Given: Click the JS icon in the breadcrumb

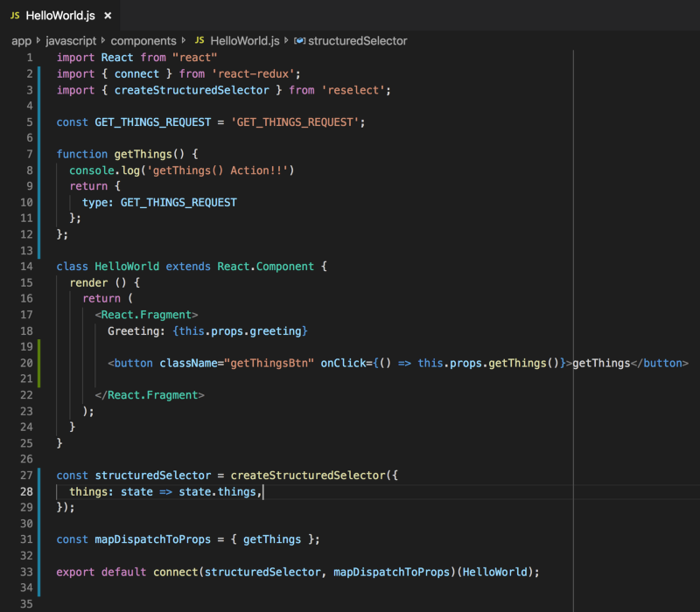Looking at the screenshot, I should [x=199, y=40].
